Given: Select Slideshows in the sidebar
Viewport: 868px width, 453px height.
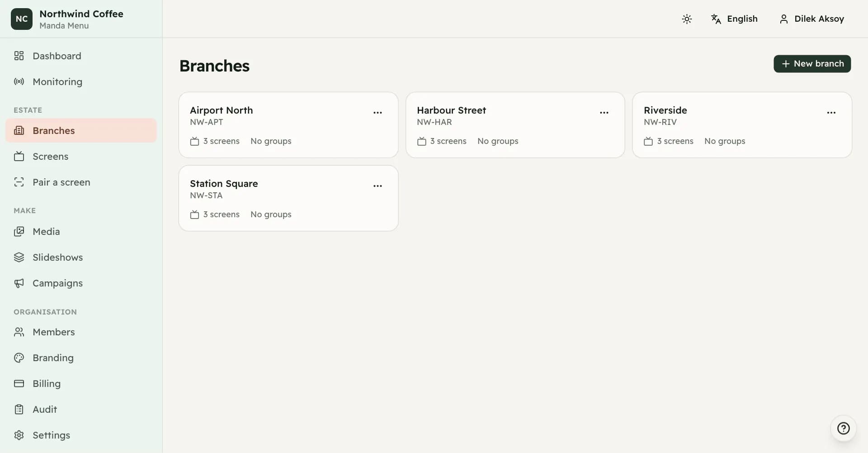Looking at the screenshot, I should (x=81, y=257).
